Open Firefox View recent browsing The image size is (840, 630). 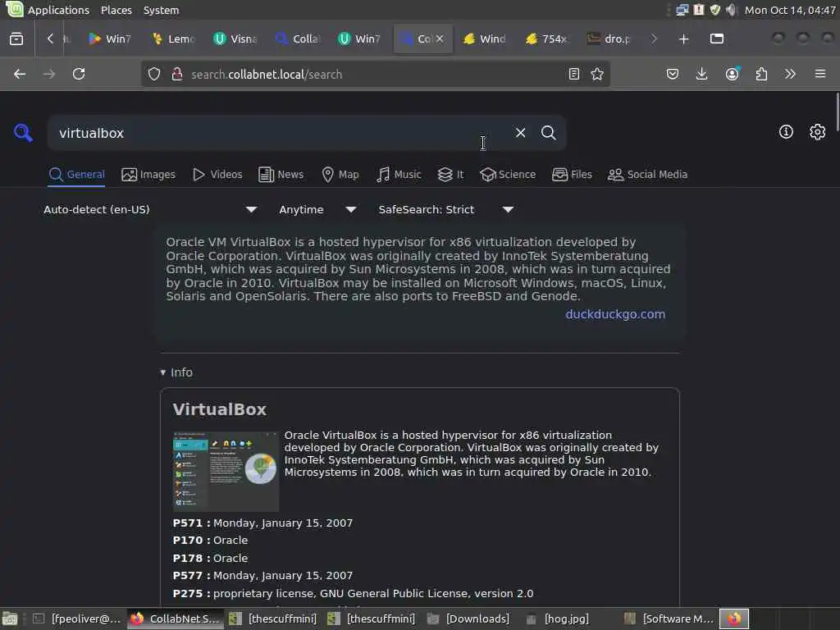point(16,39)
